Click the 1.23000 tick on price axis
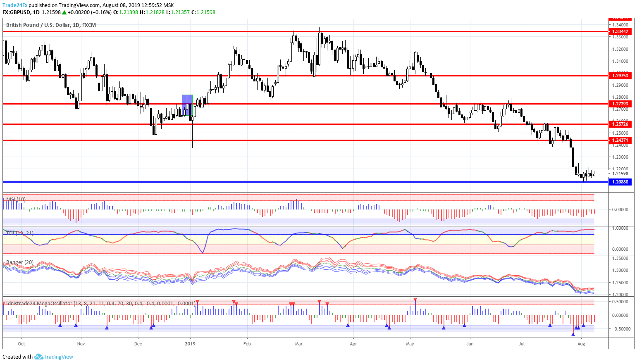Image resolution: width=637 pixels, height=364 pixels. (620, 157)
